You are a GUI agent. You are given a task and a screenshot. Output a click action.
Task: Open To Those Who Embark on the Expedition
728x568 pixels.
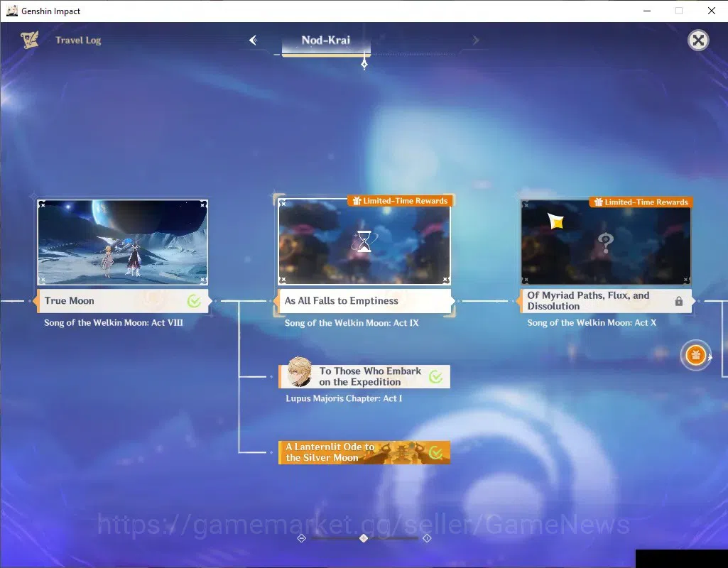point(364,376)
